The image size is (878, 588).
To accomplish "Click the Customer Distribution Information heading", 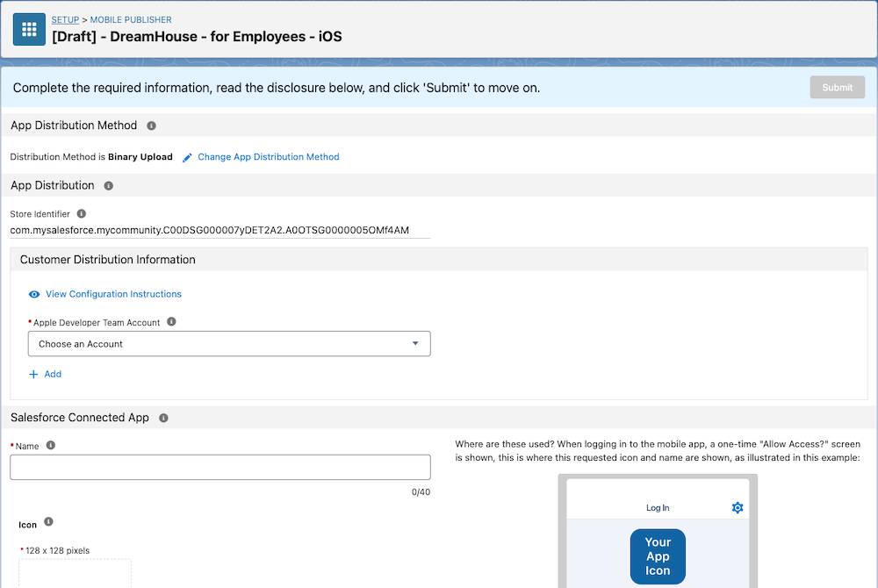I will 107,260.
